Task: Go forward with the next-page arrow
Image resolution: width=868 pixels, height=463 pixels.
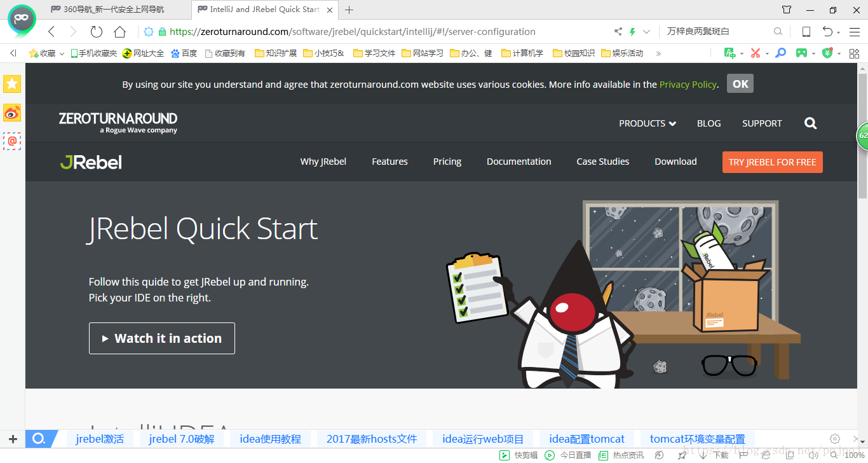Action: (x=73, y=32)
